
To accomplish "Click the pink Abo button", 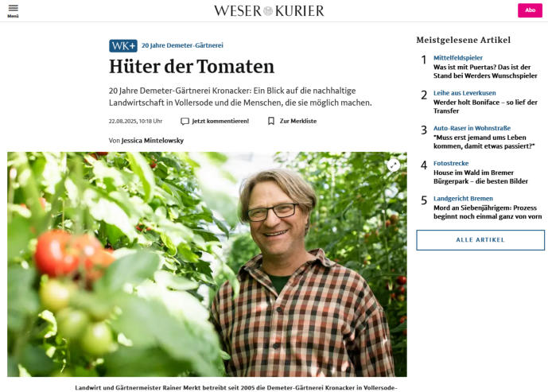I will coord(530,10).
